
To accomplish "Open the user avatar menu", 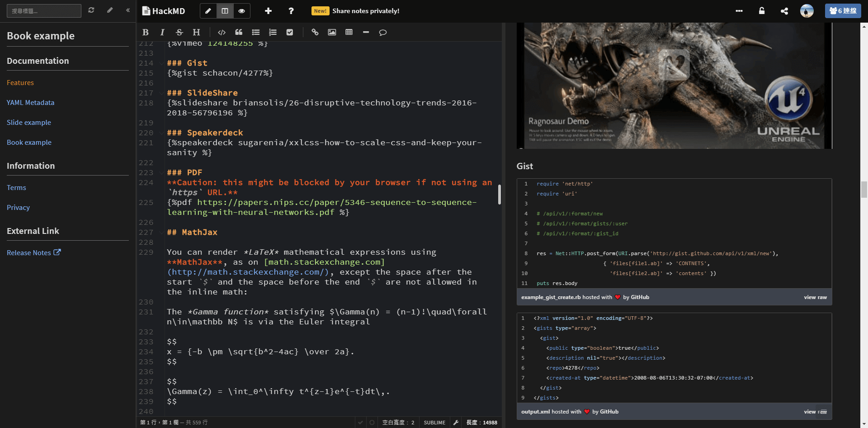I will coord(807,11).
